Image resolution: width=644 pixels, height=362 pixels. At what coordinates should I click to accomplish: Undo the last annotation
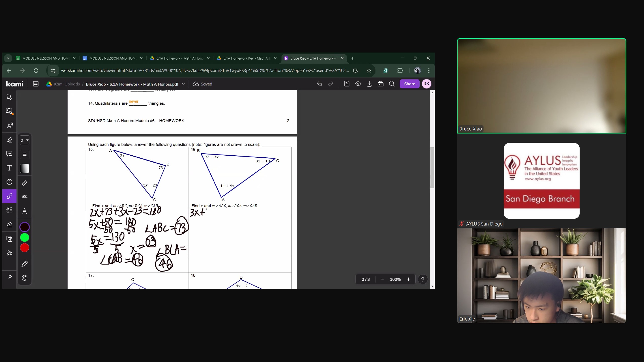[319, 84]
